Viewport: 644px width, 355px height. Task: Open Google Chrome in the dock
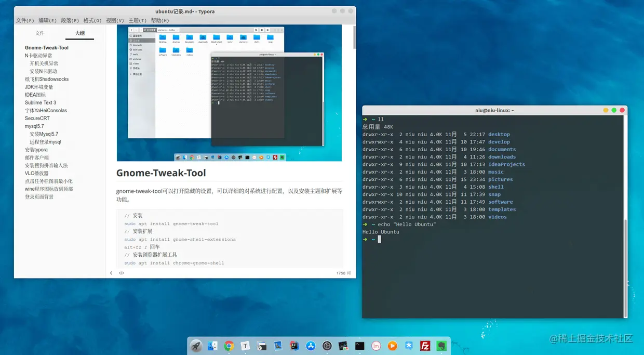tap(229, 345)
